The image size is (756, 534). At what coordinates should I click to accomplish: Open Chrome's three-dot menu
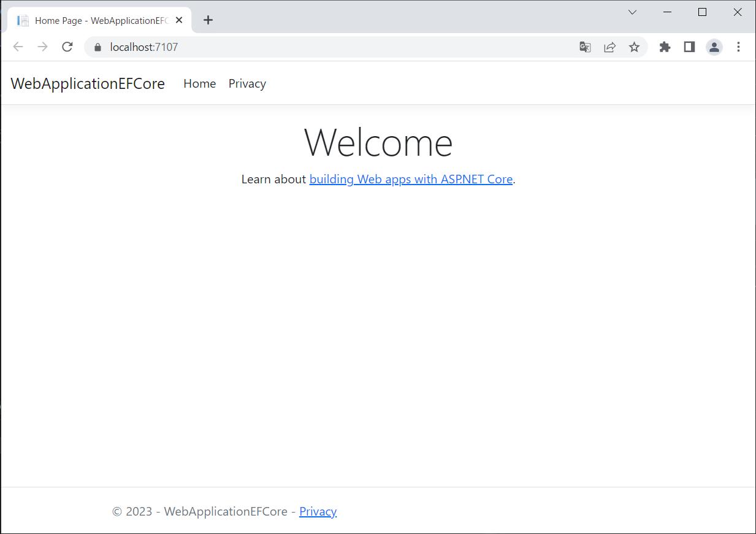coord(738,47)
